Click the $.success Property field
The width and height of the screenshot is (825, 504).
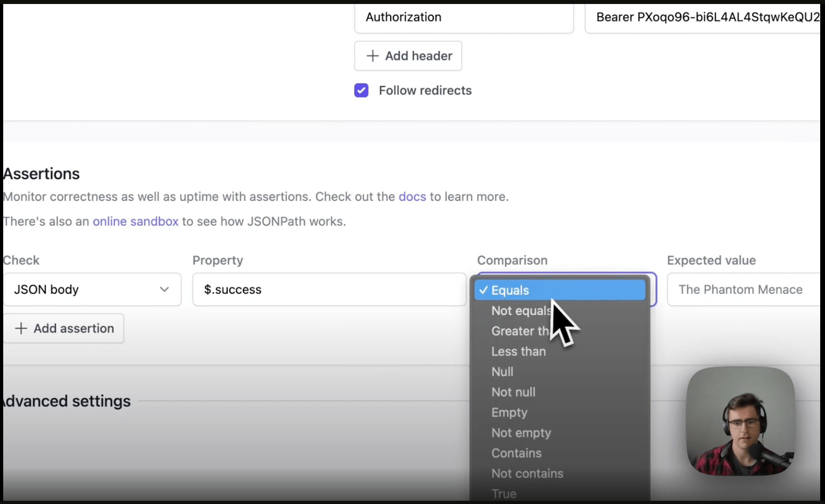point(328,289)
